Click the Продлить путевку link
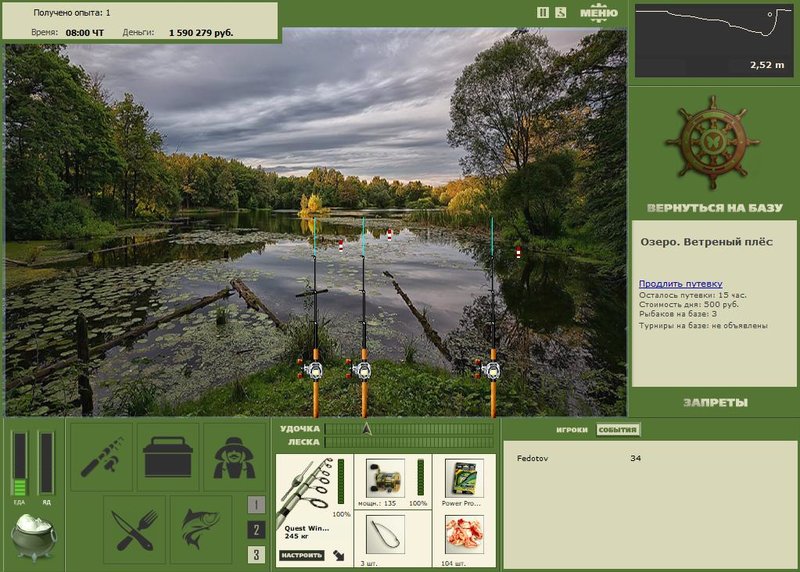 click(x=681, y=284)
